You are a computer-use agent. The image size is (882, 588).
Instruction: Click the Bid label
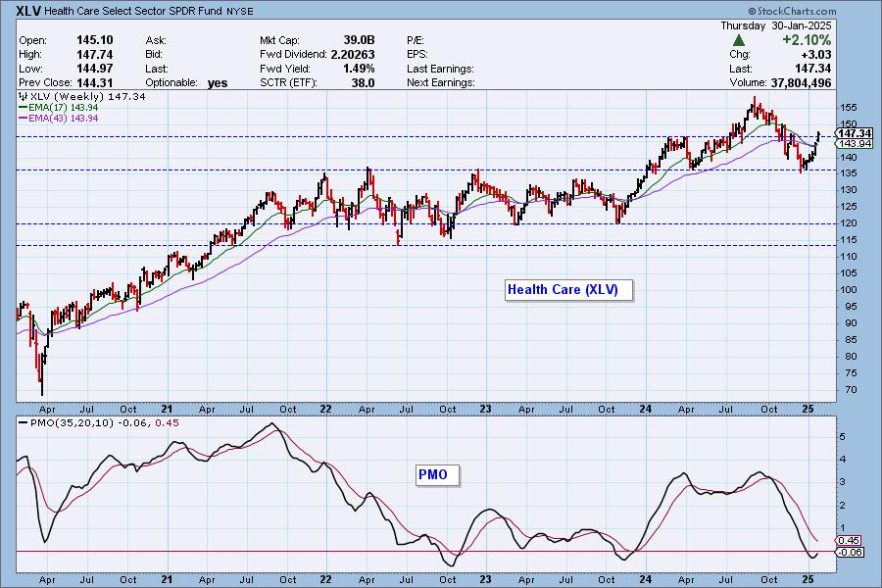[154, 55]
